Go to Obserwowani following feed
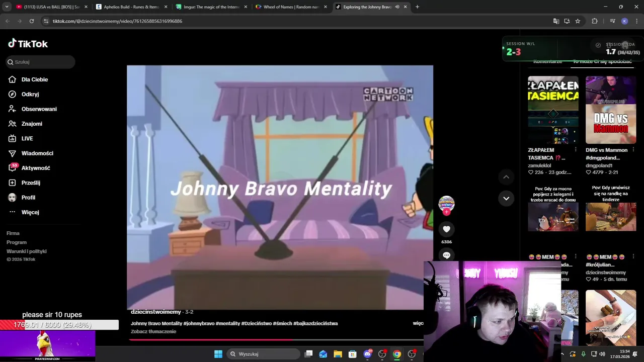This screenshot has height=362, width=644. tap(39, 109)
